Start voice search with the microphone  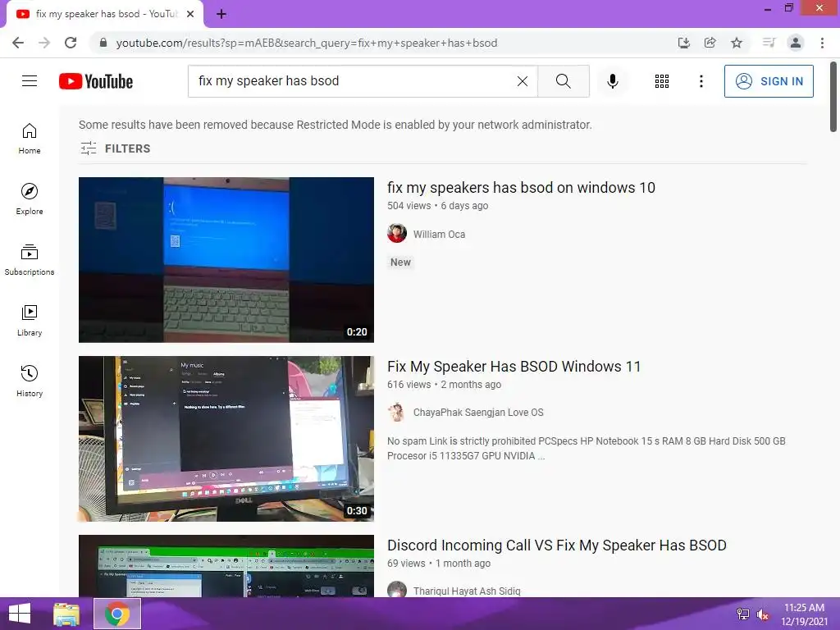pyautogui.click(x=612, y=81)
